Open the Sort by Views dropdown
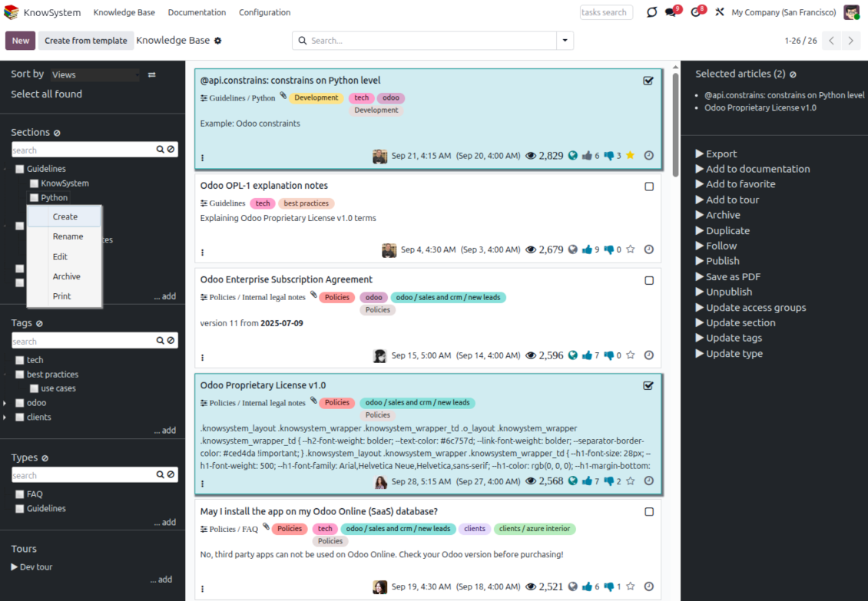This screenshot has width=868, height=601. pos(95,74)
